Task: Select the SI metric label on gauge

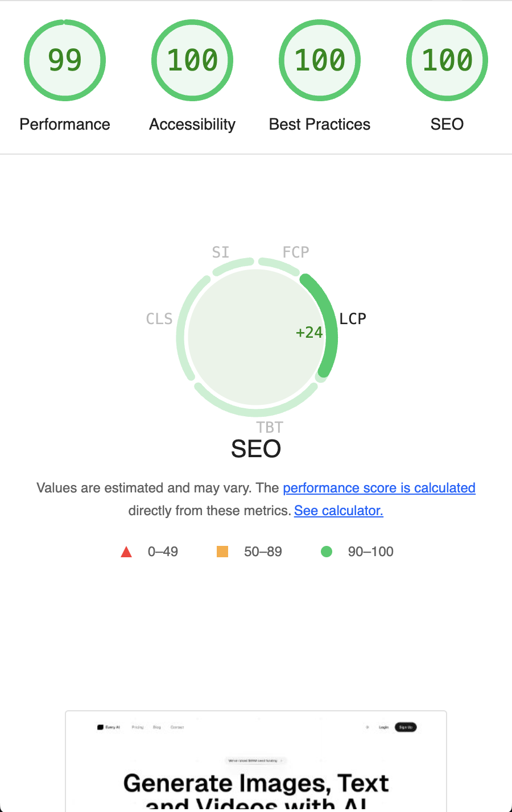Action: (x=221, y=252)
